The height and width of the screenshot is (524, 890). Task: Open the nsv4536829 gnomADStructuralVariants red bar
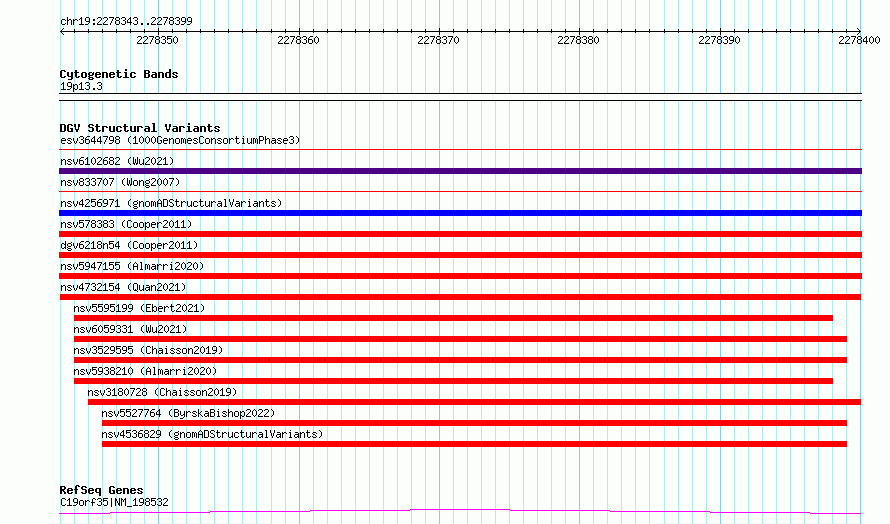coord(475,444)
